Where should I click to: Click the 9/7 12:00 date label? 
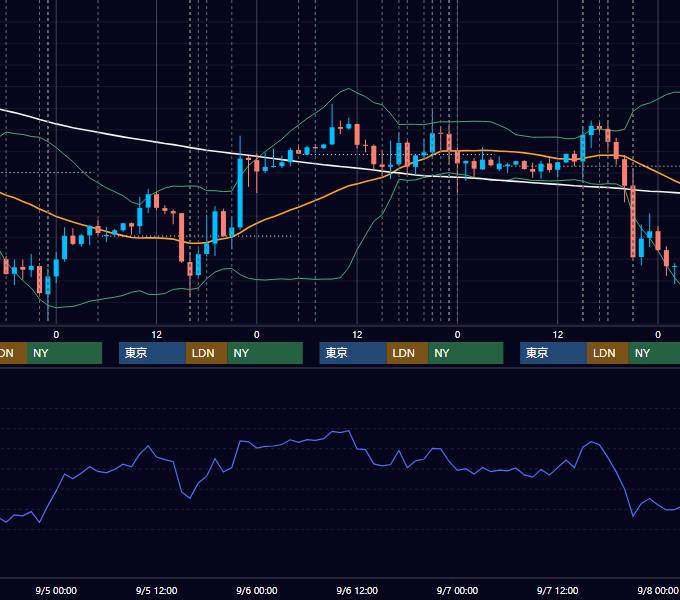pyautogui.click(x=557, y=590)
